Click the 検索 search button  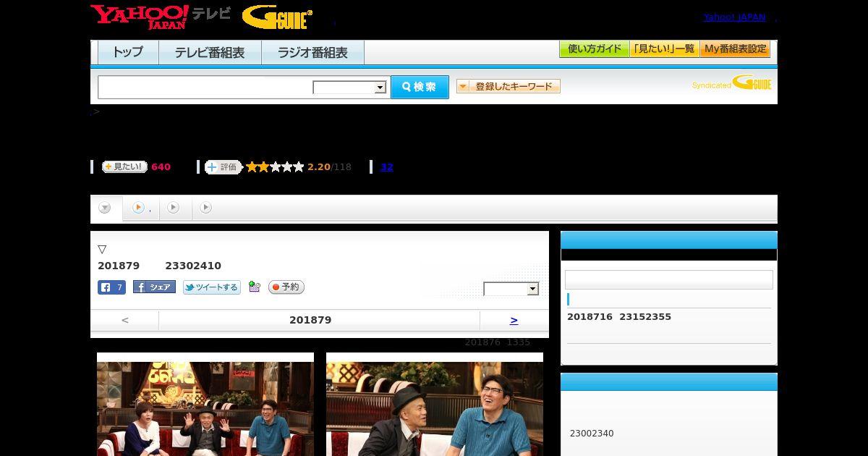pos(420,87)
